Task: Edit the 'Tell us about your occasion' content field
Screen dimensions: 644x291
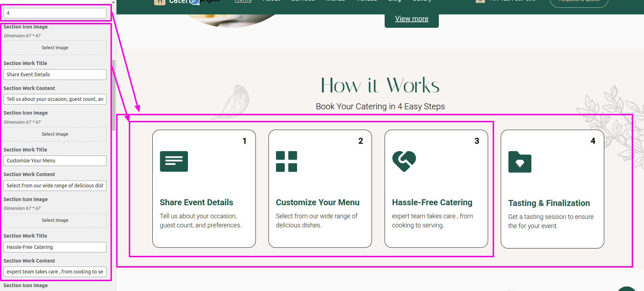Action: point(55,99)
